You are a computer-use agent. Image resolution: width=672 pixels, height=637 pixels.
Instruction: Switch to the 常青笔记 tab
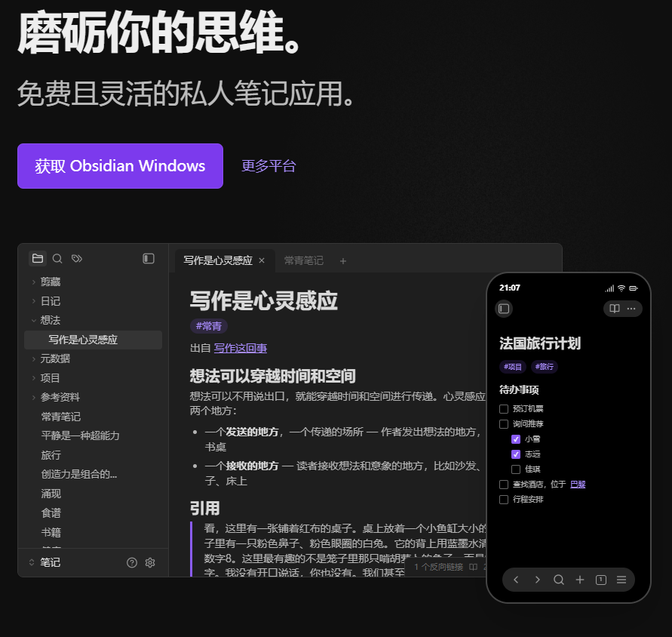pos(303,260)
